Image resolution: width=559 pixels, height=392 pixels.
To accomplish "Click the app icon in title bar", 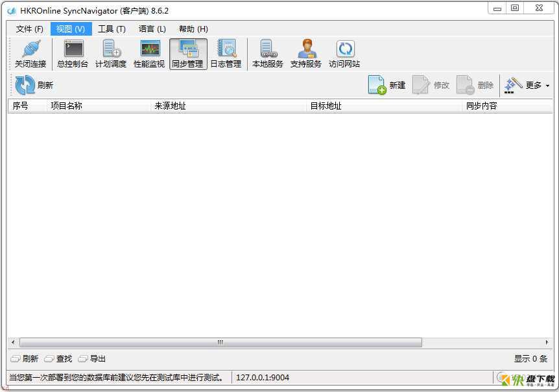I will pyautogui.click(x=12, y=10).
